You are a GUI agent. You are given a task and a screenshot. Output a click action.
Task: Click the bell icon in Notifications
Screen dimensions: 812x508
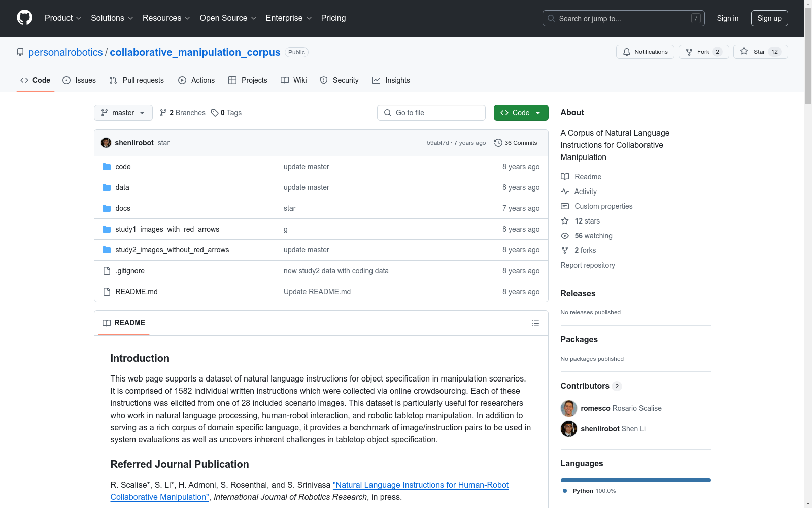tap(627, 52)
